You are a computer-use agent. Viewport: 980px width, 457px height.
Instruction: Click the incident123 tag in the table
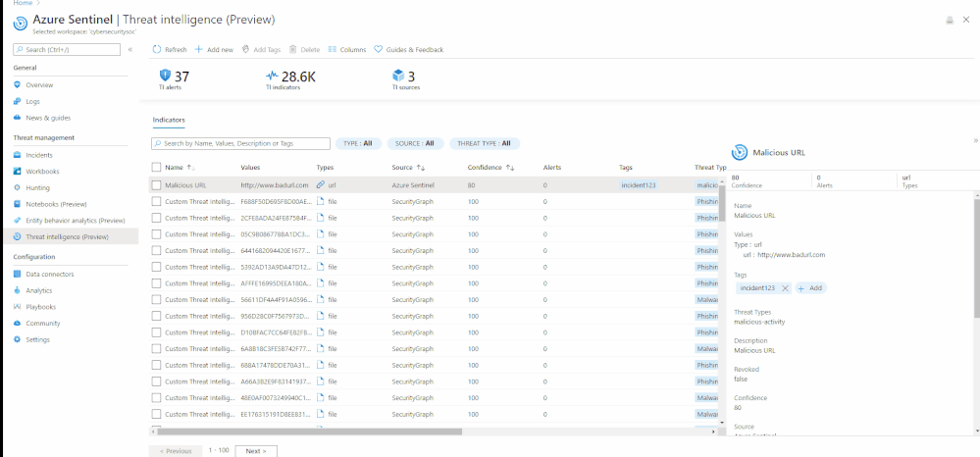638,185
